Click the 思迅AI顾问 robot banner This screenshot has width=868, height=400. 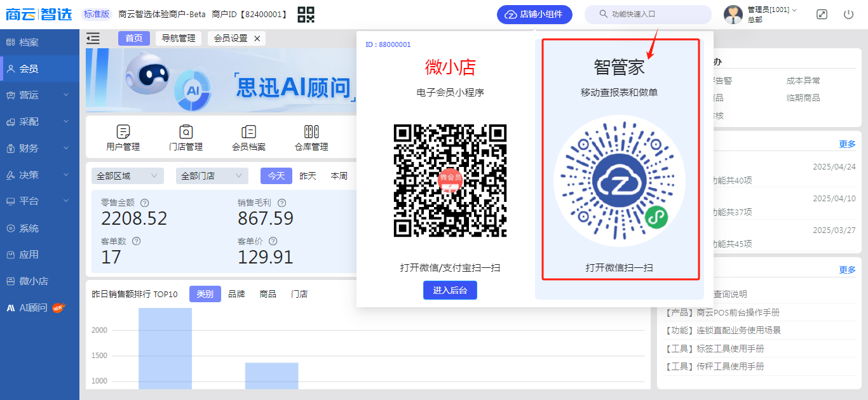(x=220, y=79)
